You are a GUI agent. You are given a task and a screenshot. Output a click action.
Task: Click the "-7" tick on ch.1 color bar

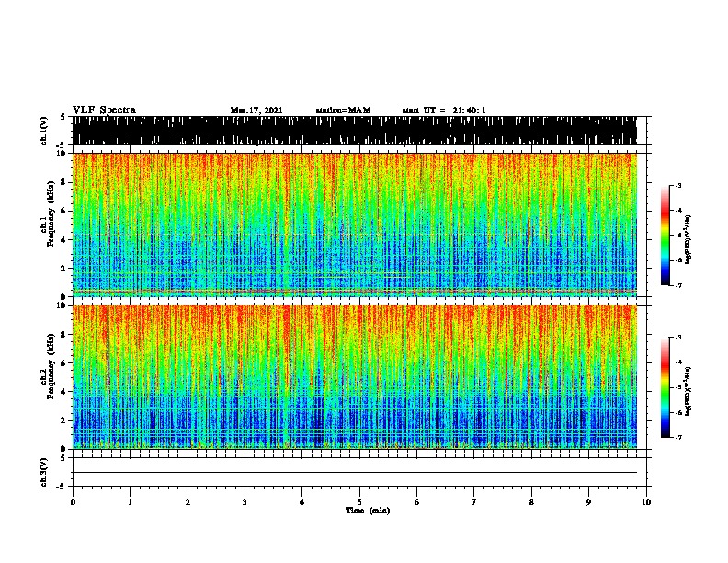click(677, 285)
